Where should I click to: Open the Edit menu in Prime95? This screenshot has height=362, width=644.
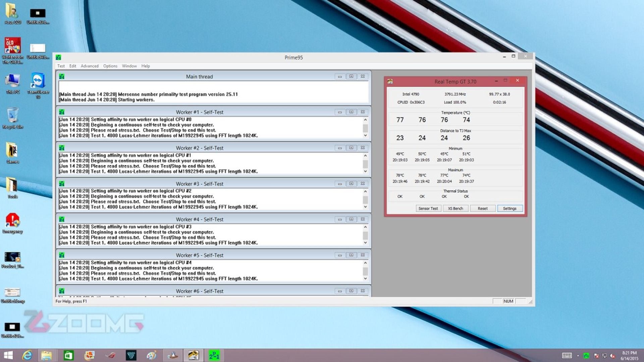coord(72,66)
